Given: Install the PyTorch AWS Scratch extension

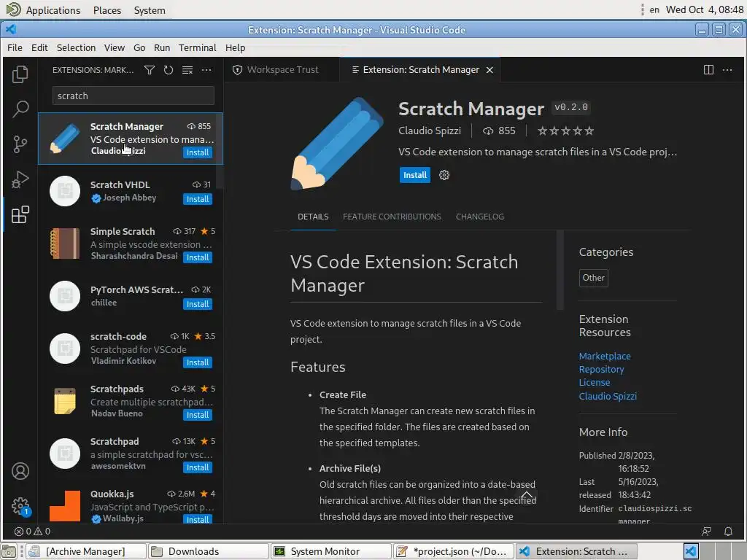Looking at the screenshot, I should point(197,304).
